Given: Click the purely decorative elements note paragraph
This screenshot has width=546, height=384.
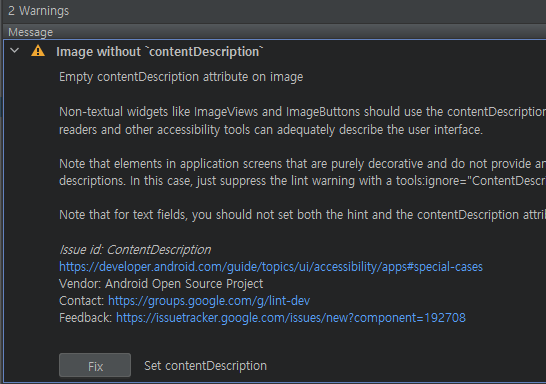Looking at the screenshot, I should tap(302, 172).
